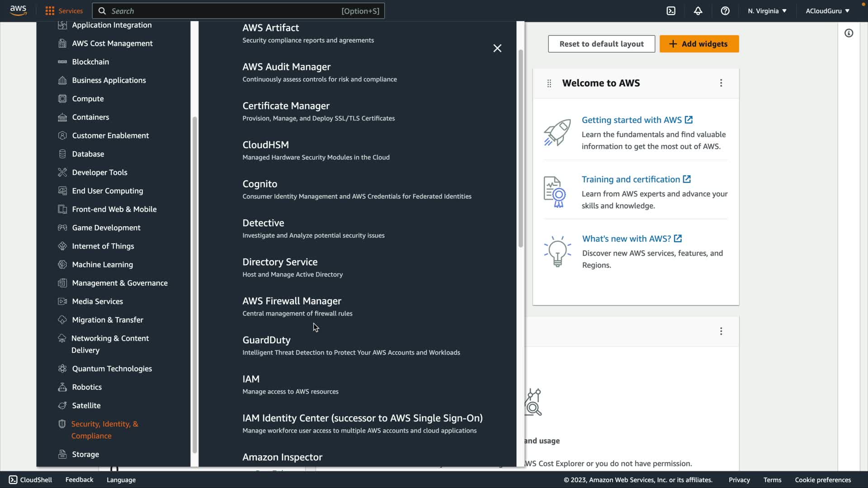
Task: Open the CloudShell icon in top bar
Action: tap(671, 11)
